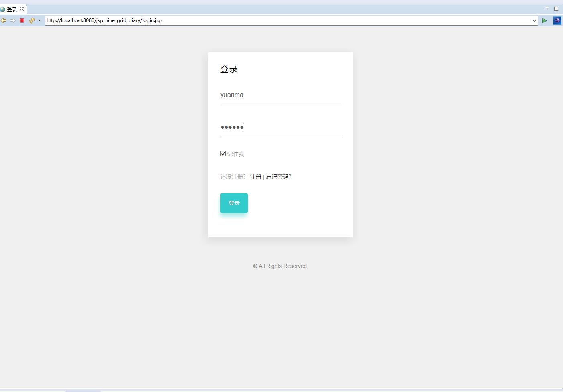Close the 登录 browser tab
563x392 pixels.
(22, 9)
